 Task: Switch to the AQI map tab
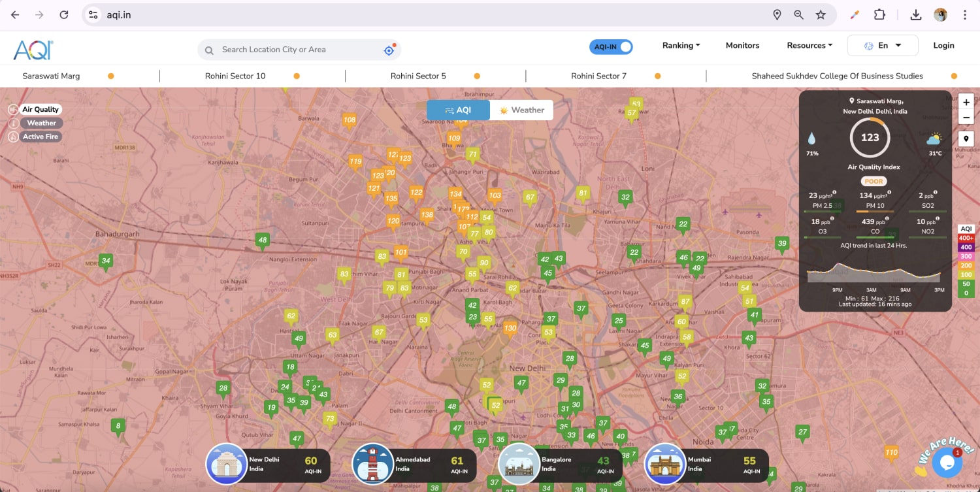point(458,110)
